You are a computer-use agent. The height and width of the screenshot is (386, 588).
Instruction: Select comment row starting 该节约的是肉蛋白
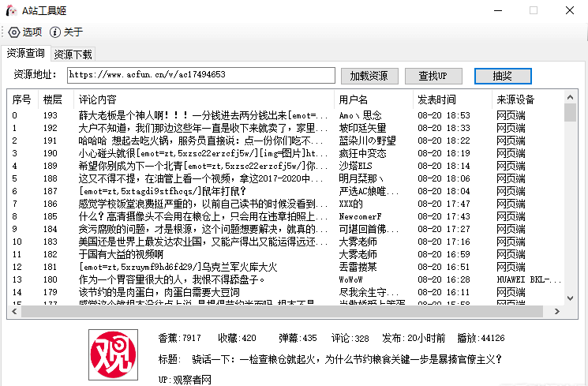286,293
